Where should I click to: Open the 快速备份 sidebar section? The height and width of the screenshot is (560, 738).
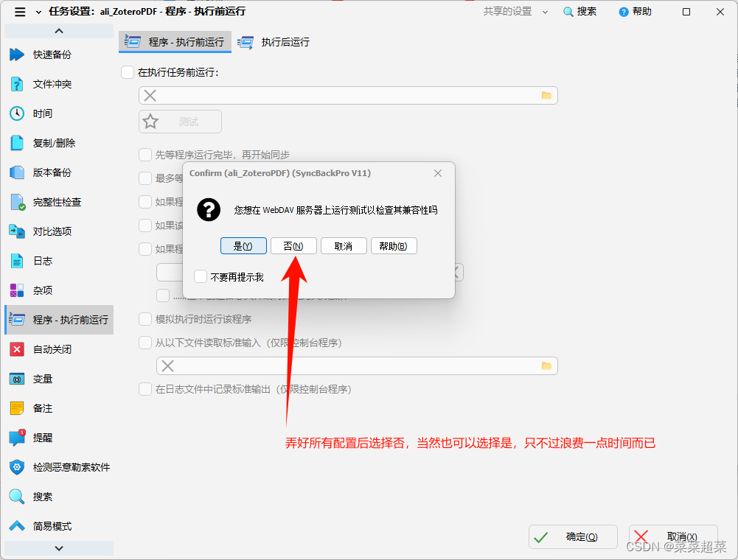coord(59,55)
